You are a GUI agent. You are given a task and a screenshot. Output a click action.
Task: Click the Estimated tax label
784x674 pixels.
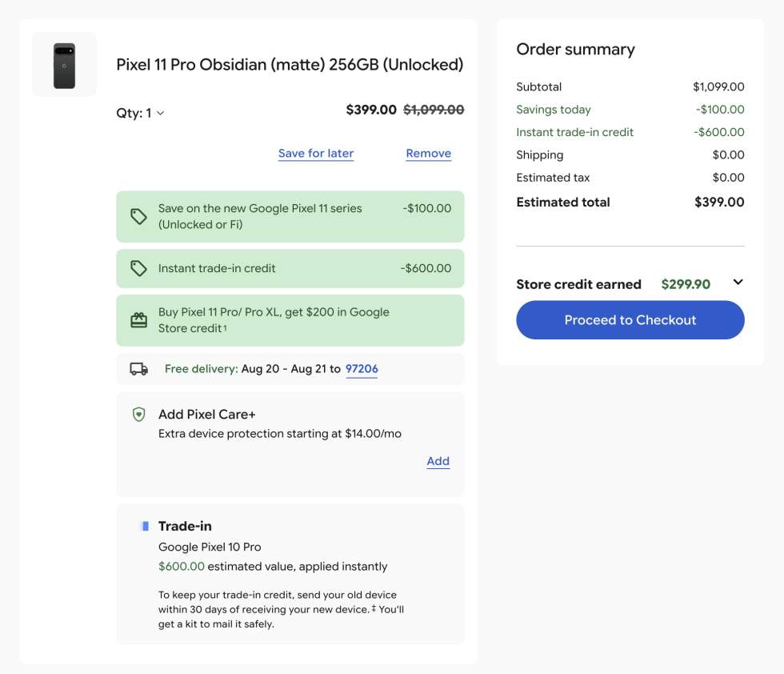click(553, 178)
